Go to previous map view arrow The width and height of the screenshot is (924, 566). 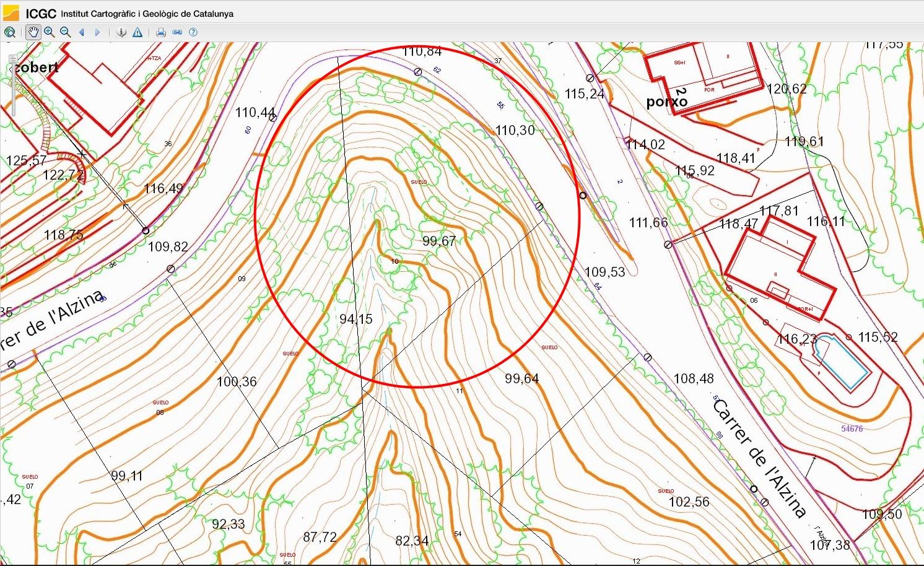click(82, 32)
